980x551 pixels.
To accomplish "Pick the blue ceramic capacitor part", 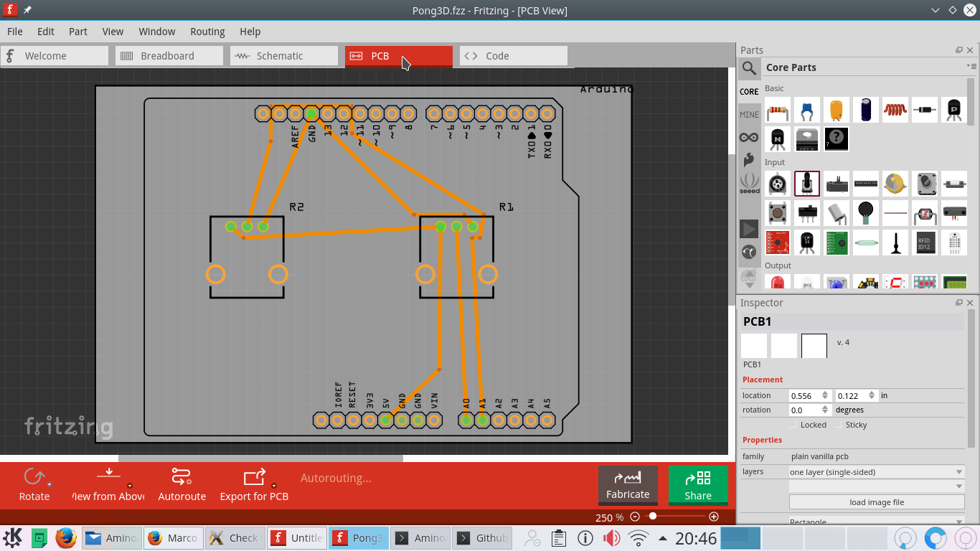I will [x=807, y=110].
